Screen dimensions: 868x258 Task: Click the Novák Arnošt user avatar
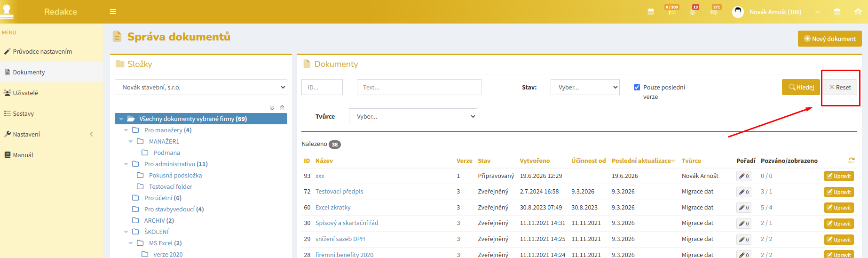[x=738, y=12]
